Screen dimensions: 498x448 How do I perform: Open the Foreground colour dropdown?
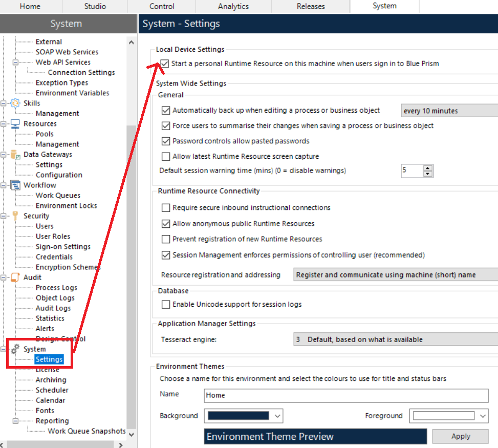(x=483, y=416)
